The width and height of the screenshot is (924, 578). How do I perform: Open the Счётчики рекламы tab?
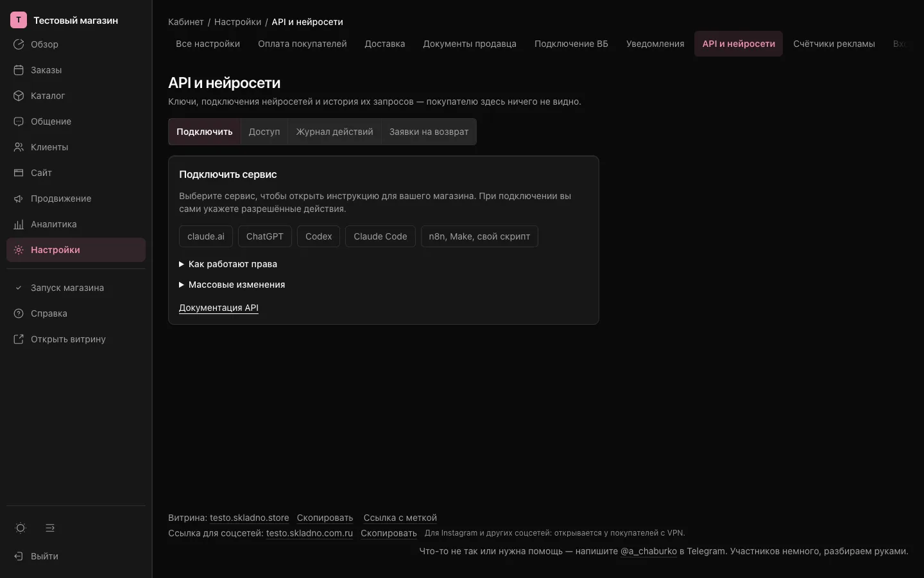834,44
